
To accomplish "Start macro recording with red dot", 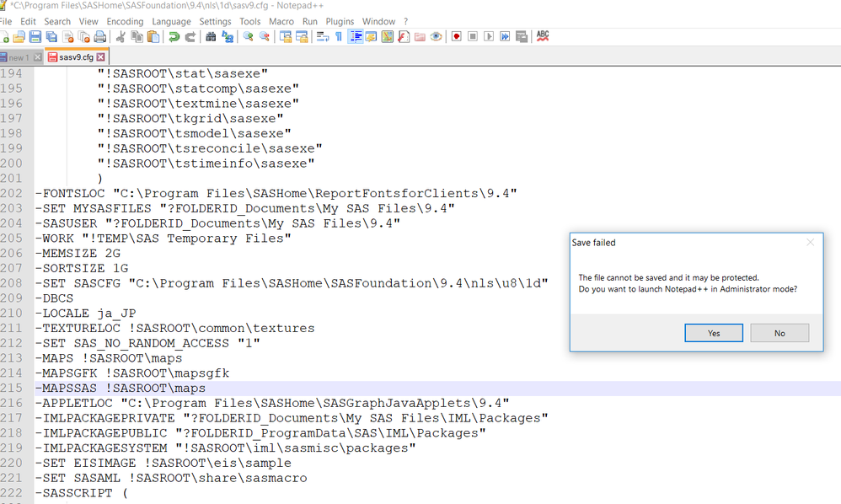I will click(x=457, y=36).
